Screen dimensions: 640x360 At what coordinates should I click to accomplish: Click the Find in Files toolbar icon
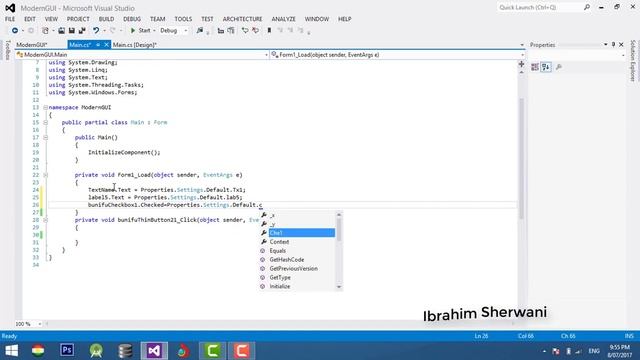pyautogui.click(x=200, y=31)
